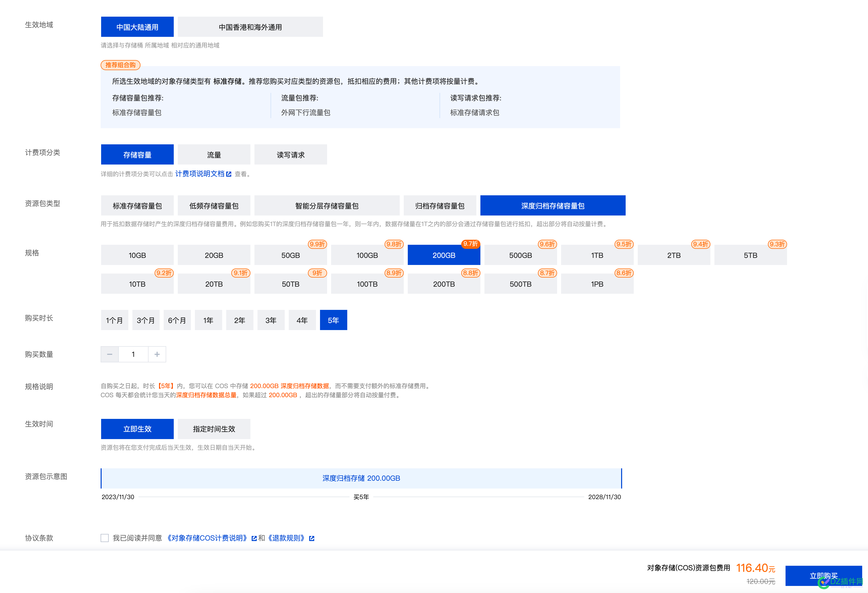Click external icon after COS计费说明

click(254, 538)
